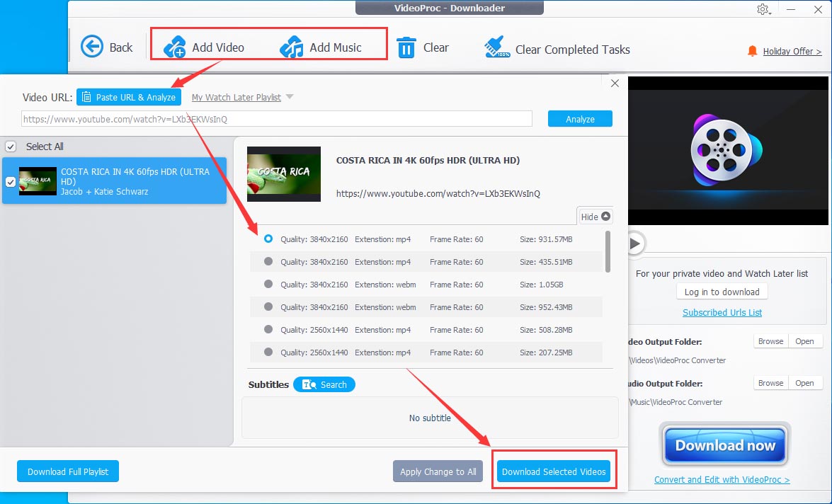The image size is (832, 504).
Task: Open the Video Output Folder
Action: 804,341
